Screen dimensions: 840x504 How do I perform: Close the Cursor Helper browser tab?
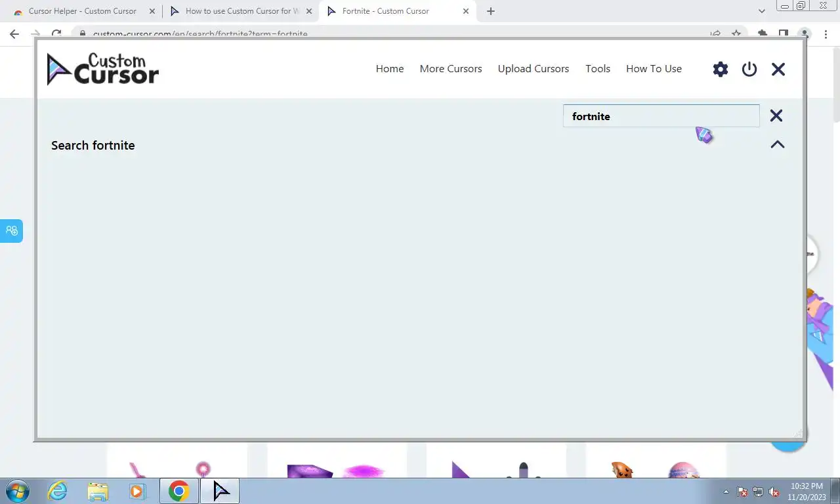pos(152,11)
